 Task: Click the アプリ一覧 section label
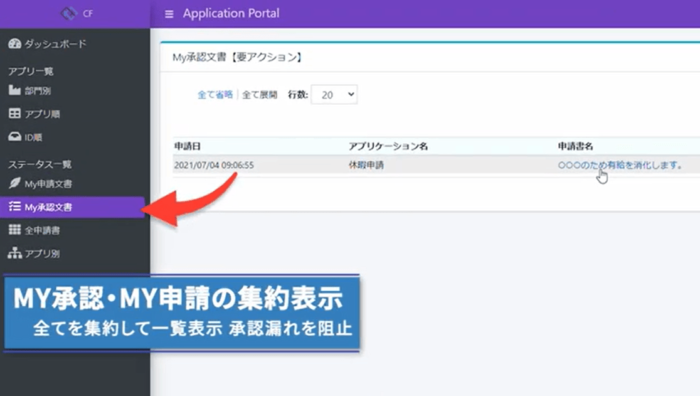(31, 71)
